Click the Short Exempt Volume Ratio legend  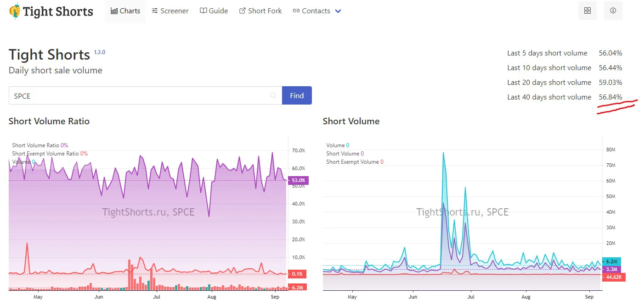coord(50,154)
